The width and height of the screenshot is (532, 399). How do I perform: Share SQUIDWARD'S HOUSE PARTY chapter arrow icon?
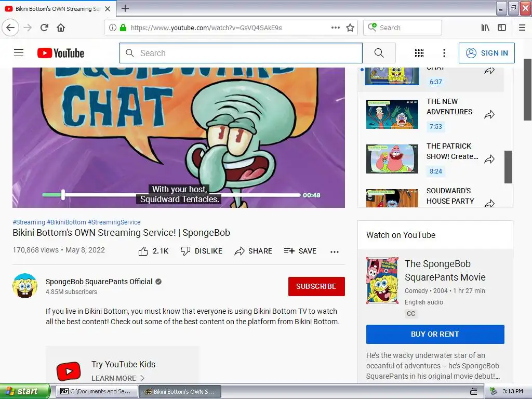point(489,204)
